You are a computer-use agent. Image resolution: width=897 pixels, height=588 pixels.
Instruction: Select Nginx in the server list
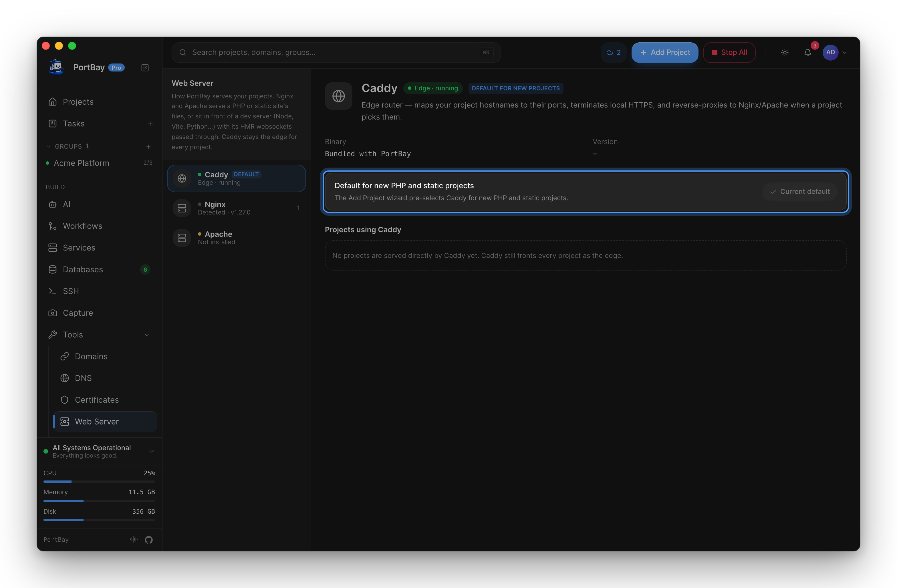(236, 208)
